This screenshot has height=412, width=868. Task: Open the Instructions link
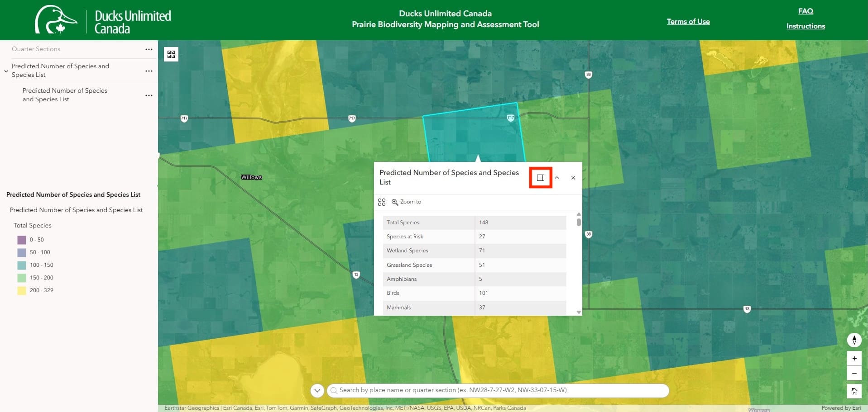(x=806, y=26)
